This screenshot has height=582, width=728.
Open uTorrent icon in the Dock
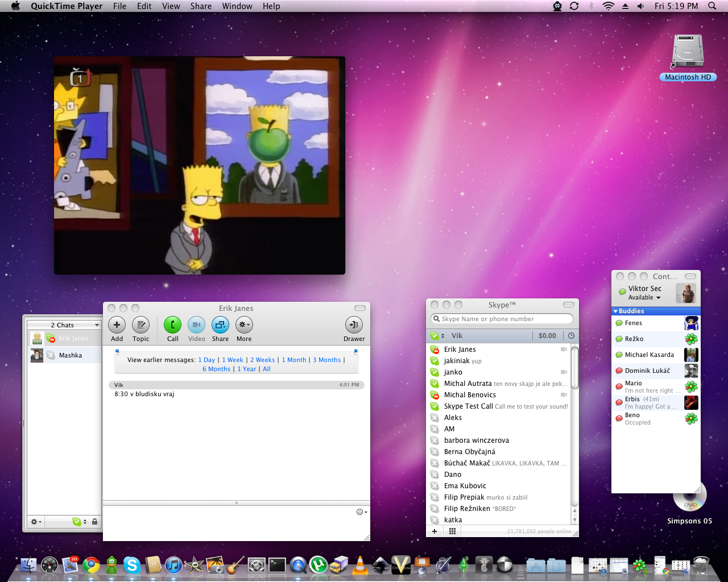click(x=318, y=565)
